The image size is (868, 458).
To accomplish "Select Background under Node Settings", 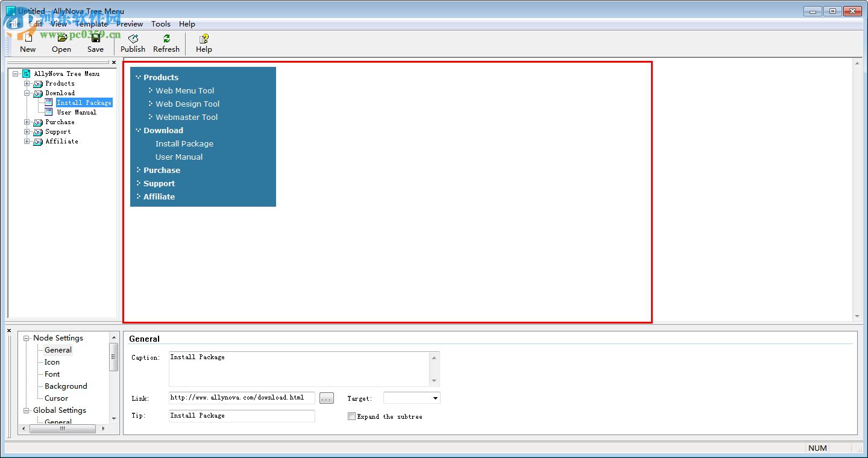I will (x=64, y=386).
